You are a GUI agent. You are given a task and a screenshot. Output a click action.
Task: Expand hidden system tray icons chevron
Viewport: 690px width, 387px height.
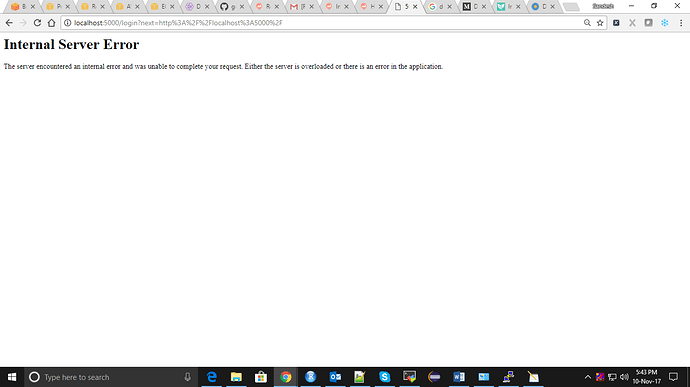coord(587,377)
